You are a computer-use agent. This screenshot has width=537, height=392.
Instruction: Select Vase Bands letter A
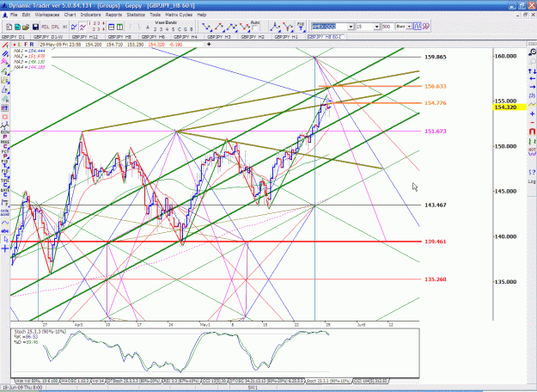click(x=148, y=28)
